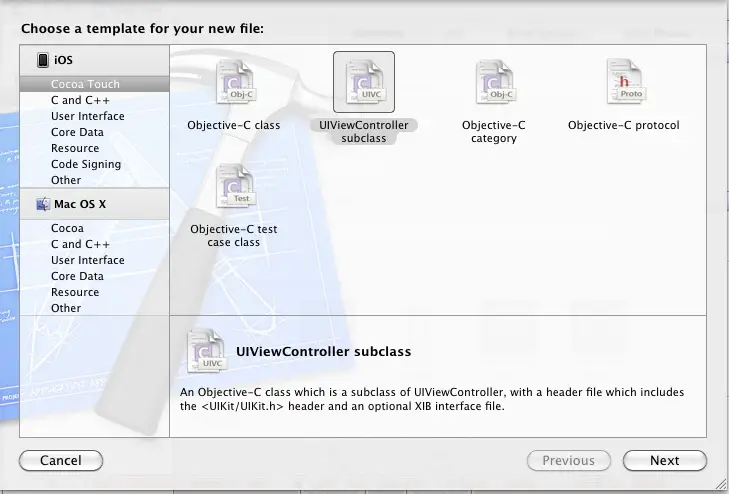Image resolution: width=729 pixels, height=494 pixels.
Task: Click the UIViewController subclass description heading
Action: click(x=322, y=352)
